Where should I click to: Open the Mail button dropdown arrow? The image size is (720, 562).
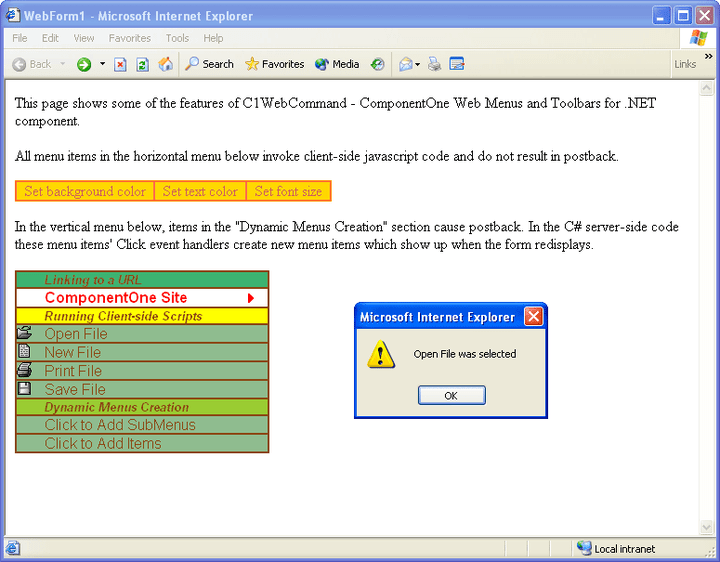(417, 64)
